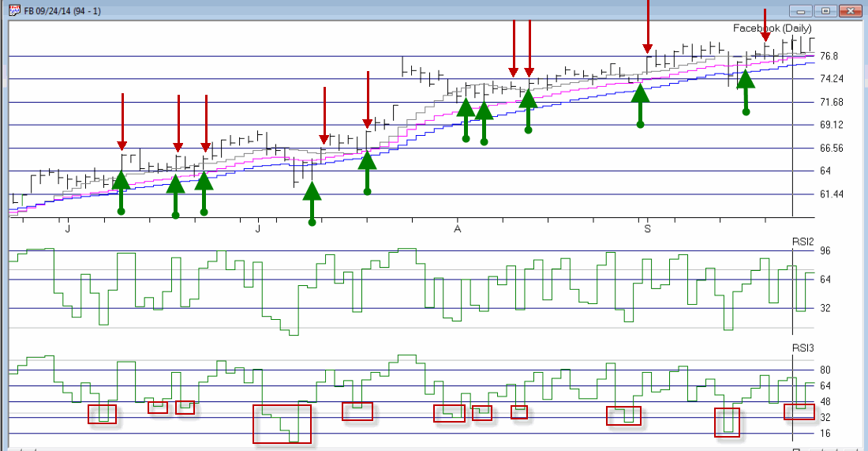Viewport: 868px width, 451px height.
Task: Restore the FB chart window size
Action: click(x=825, y=10)
